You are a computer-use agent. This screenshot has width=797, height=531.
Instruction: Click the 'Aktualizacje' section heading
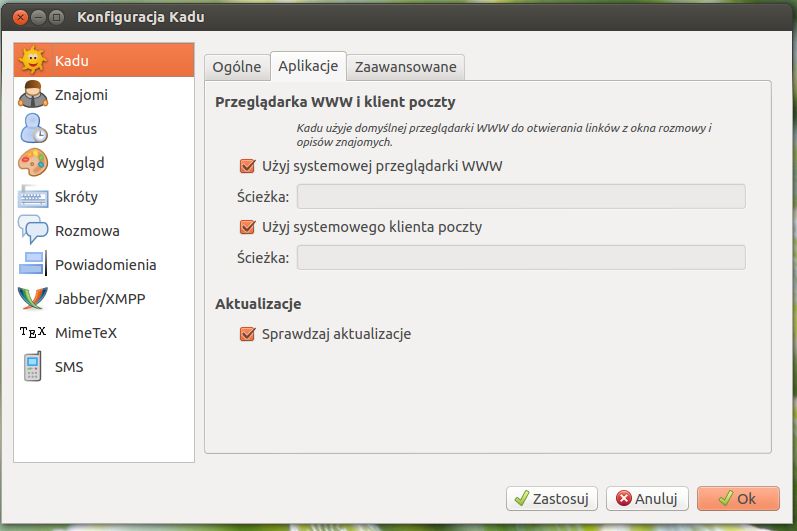click(258, 304)
